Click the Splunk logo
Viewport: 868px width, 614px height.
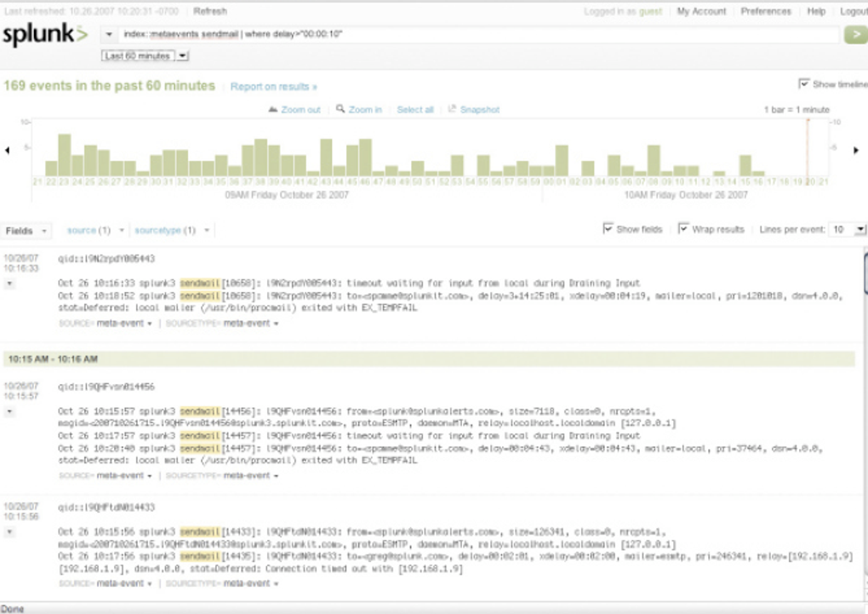click(45, 34)
